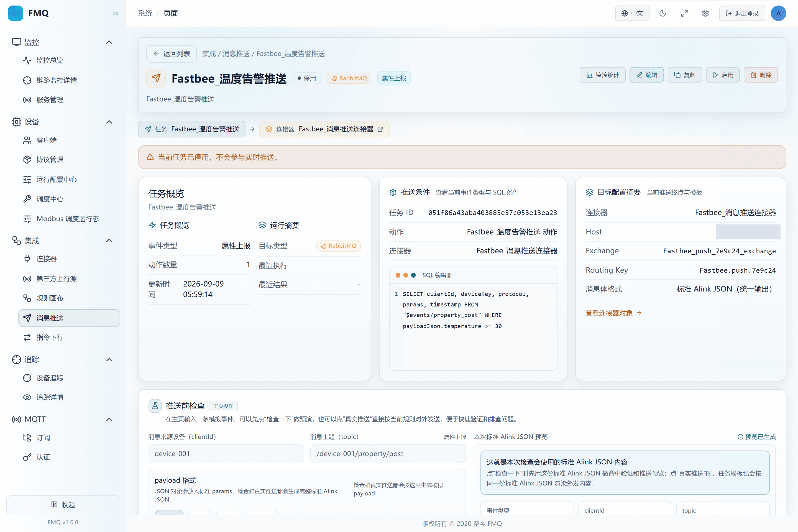Screen dimensions: 798x532
Task: Open 追踪详情 page
Action: click(x=69, y=397)
